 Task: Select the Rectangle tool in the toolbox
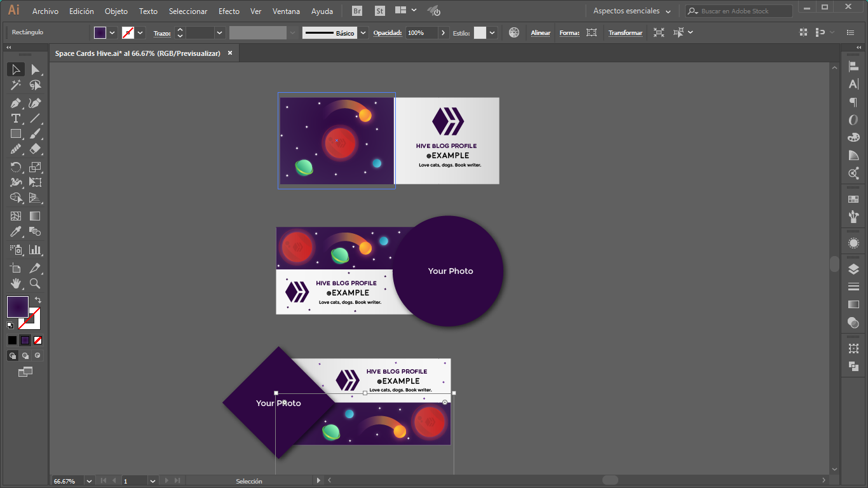(16, 133)
